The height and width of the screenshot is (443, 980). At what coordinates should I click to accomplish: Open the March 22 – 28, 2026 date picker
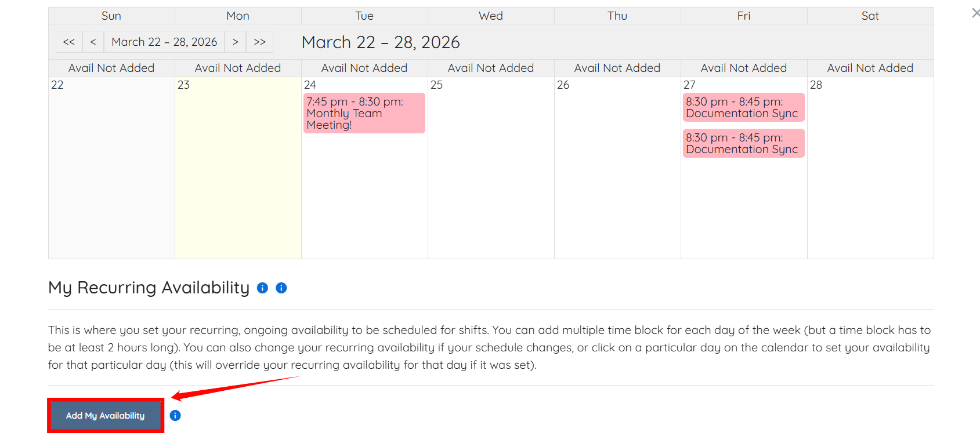164,42
